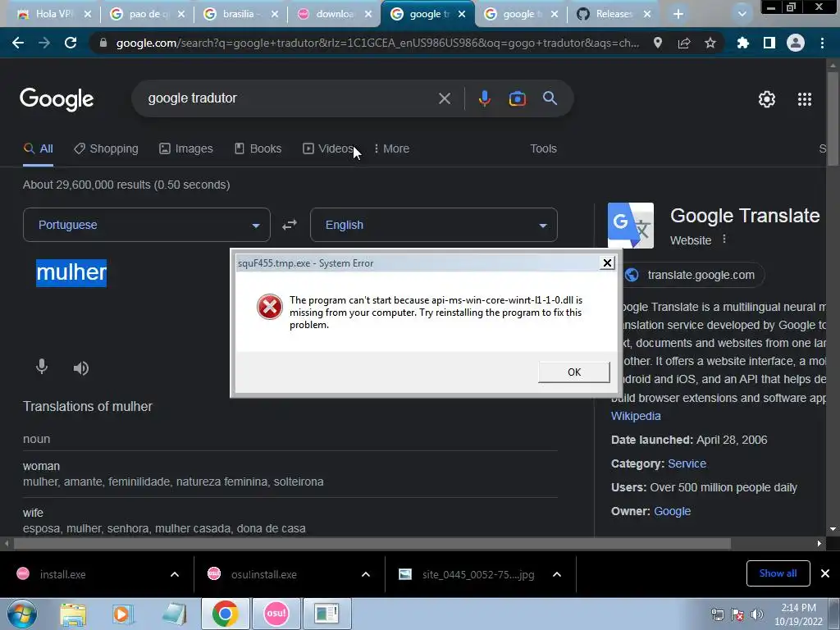
Task: Listen to 'mulher' with the speaker icon
Action: tap(81, 368)
